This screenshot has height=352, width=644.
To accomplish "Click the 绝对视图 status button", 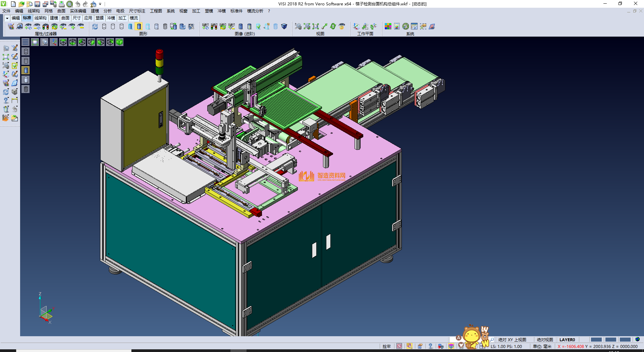I will point(545,340).
